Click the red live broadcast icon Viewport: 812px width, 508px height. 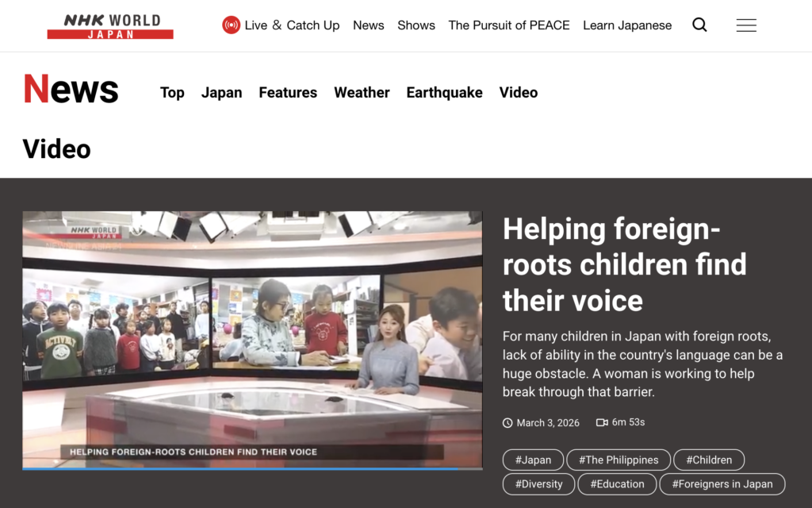point(231,25)
